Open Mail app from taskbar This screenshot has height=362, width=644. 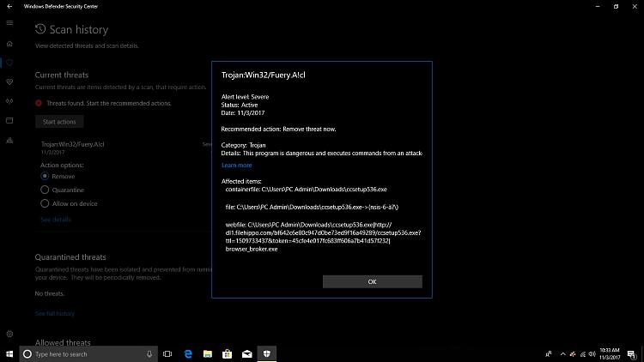pyautogui.click(x=246, y=353)
